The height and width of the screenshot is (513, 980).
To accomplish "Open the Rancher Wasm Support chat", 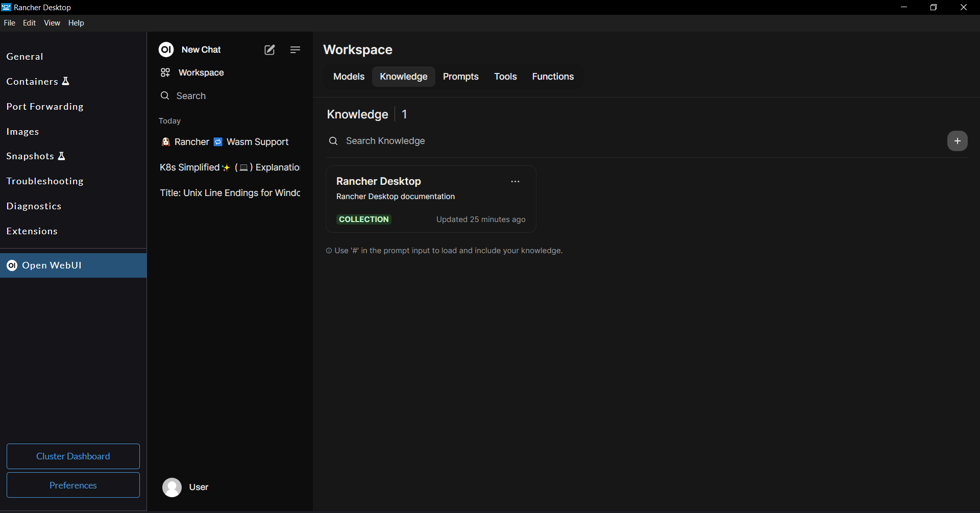I will coord(230,142).
